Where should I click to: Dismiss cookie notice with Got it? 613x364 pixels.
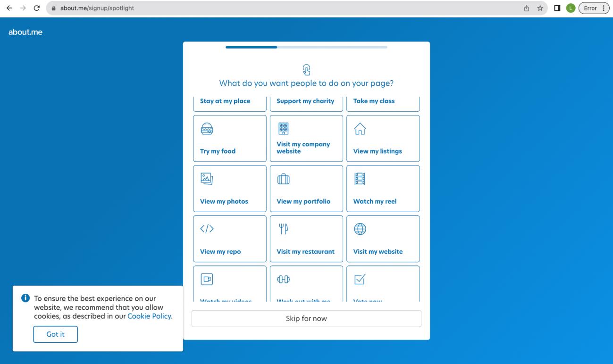tap(55, 334)
